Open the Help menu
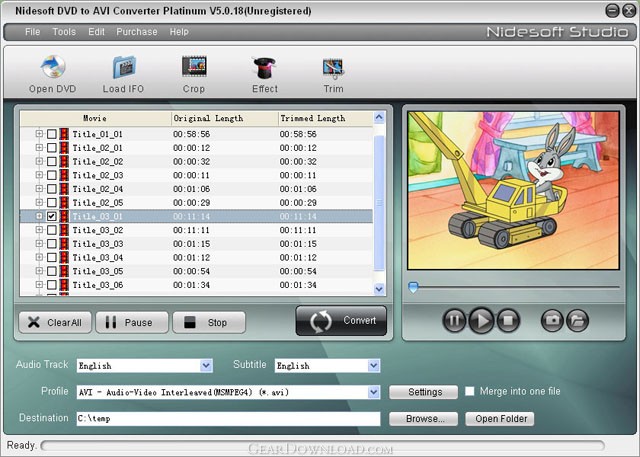 pos(179,32)
